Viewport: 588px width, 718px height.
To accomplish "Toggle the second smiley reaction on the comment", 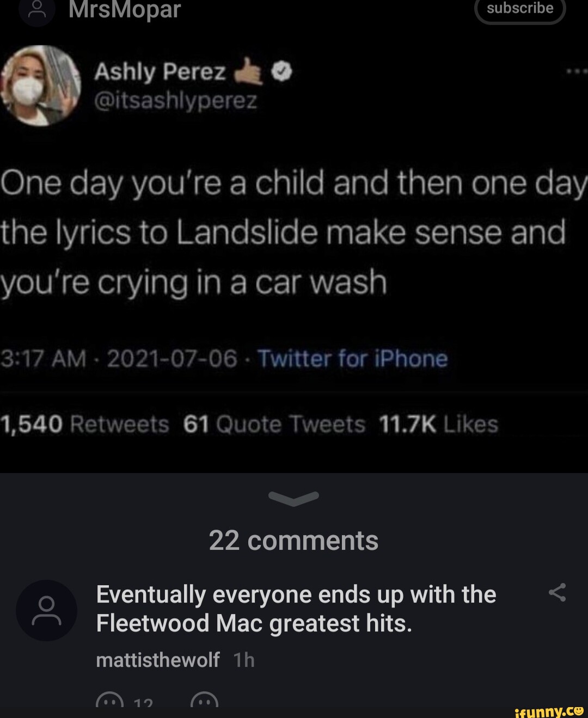I will coord(205,701).
